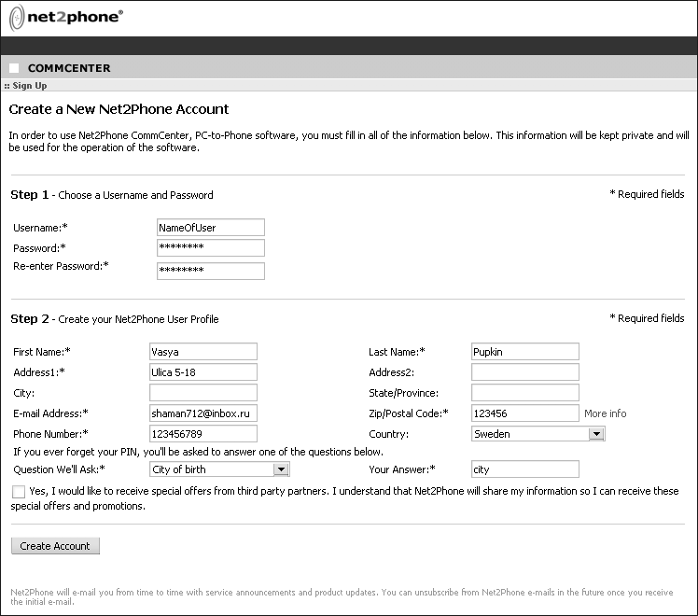Click the Question We'll Ask label
This screenshot has width=698, height=616.
coord(59,470)
